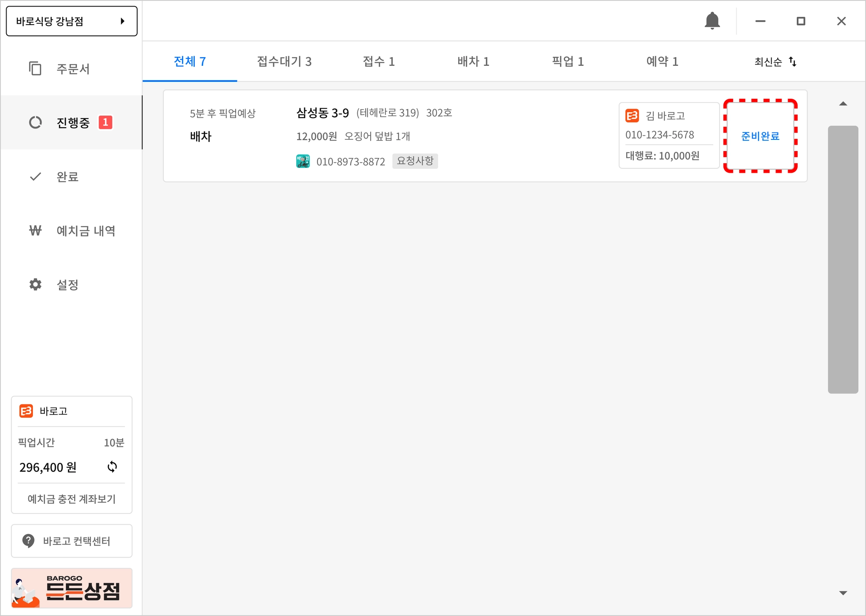866x616 pixels.
Task: Click the scrollbar down arrow
Action: coord(843,593)
